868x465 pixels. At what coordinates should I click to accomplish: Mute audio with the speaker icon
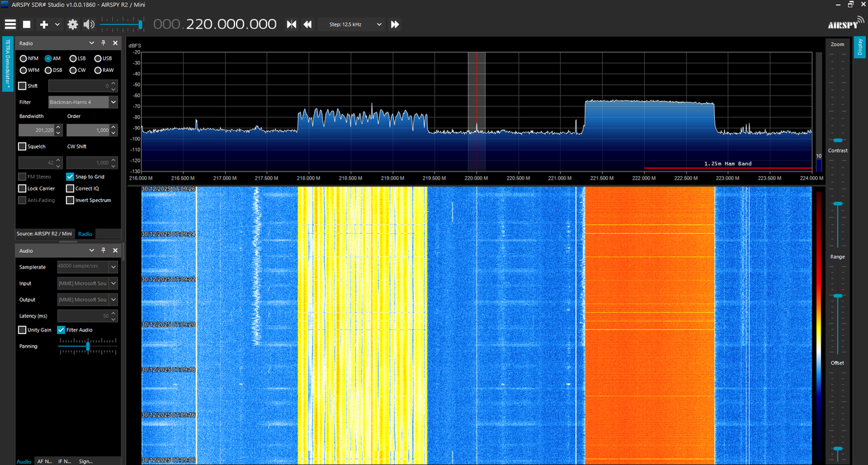89,24
